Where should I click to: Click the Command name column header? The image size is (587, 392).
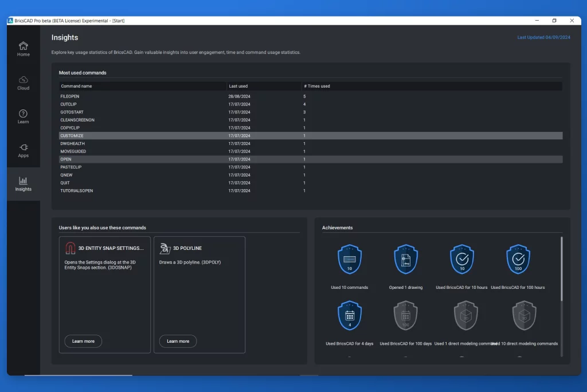pos(142,86)
